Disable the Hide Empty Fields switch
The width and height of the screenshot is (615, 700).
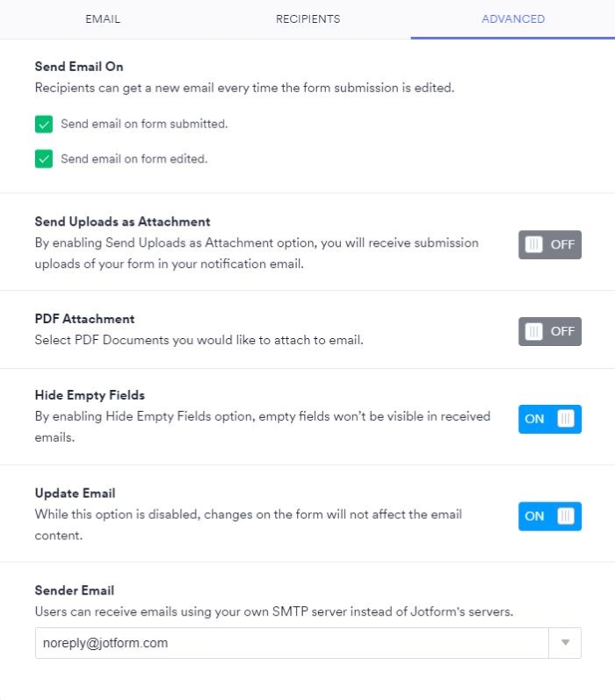(549, 419)
